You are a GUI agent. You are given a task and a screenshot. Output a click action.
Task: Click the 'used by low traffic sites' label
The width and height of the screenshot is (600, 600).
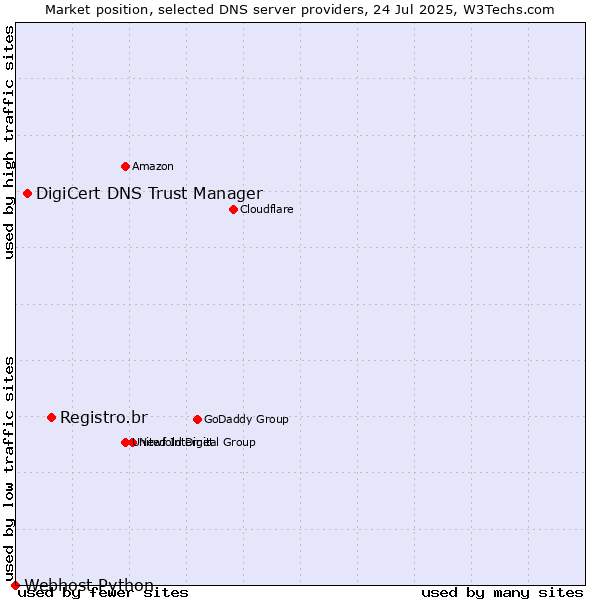point(8,470)
